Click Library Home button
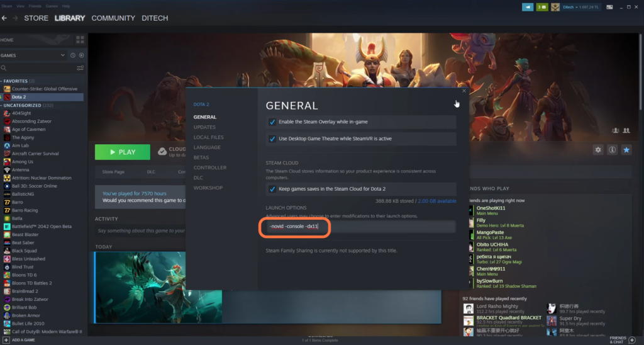 (x=7, y=40)
